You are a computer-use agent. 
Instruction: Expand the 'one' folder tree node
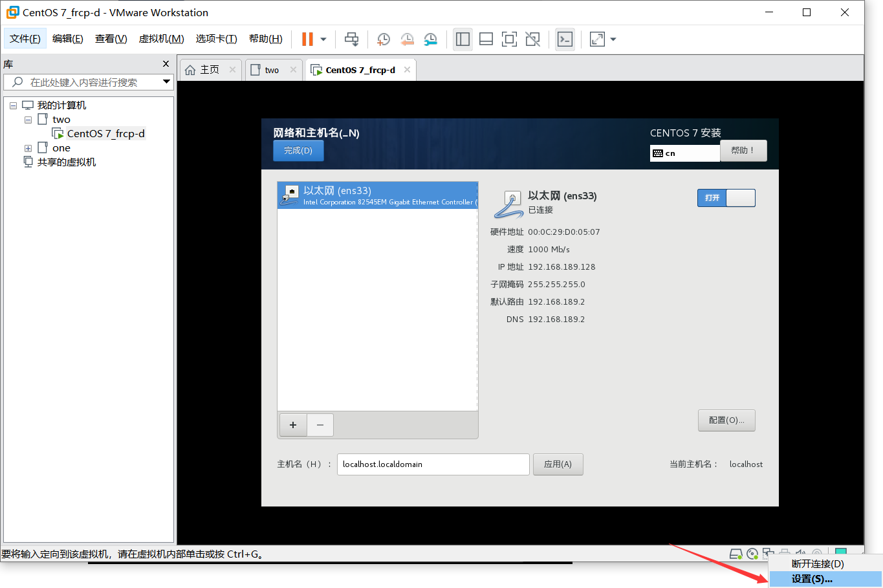coord(28,148)
